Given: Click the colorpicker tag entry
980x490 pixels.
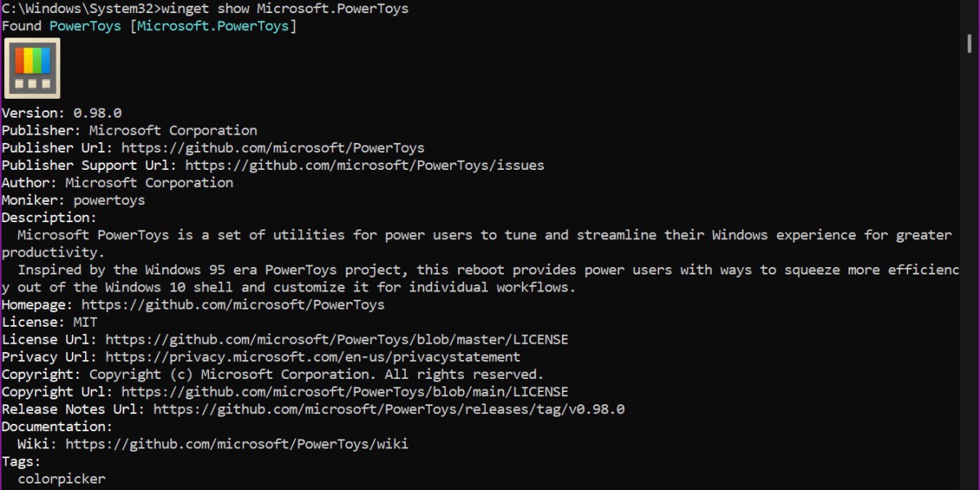Looking at the screenshot, I should tap(61, 479).
